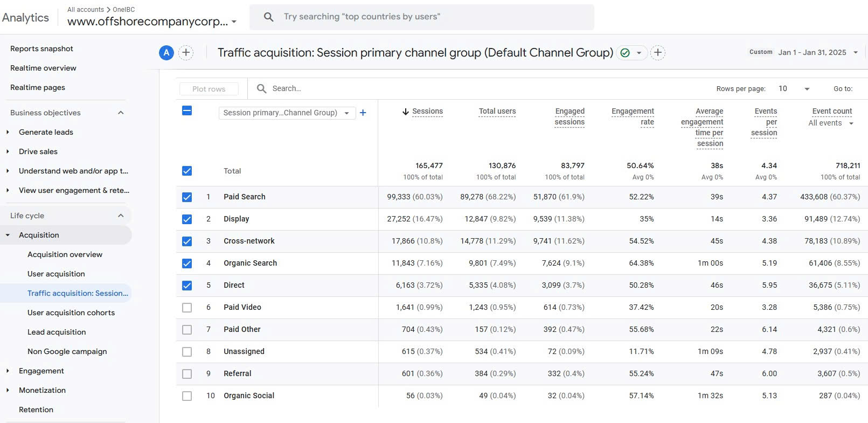Click the magnifier icon in top search bar
The height and width of the screenshot is (423, 868).
coord(268,17)
